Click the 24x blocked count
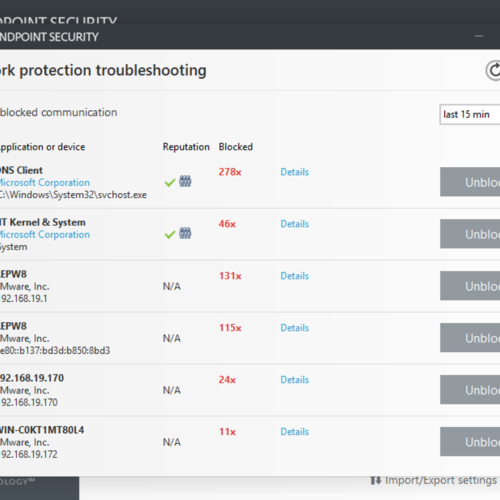Viewport: 500px width, 500px height. (227, 380)
